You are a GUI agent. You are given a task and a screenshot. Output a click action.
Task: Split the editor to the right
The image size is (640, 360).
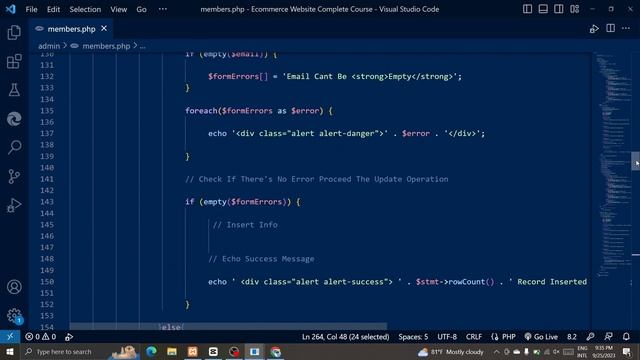(611, 28)
